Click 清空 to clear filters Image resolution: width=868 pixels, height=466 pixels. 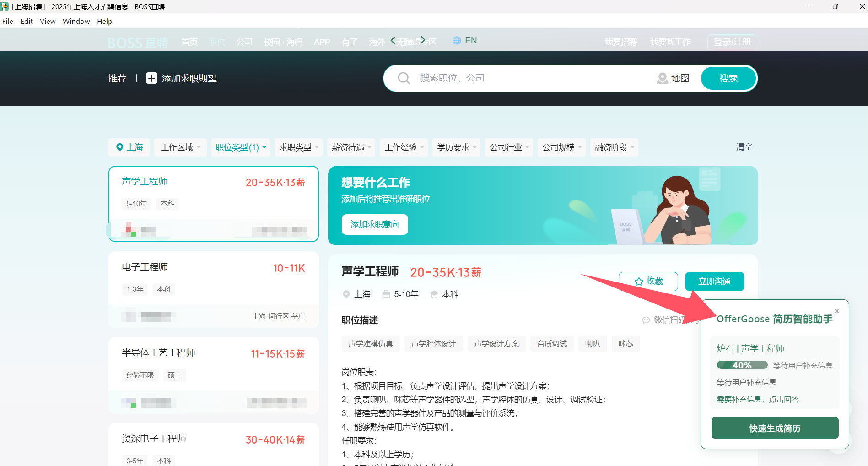tap(744, 147)
